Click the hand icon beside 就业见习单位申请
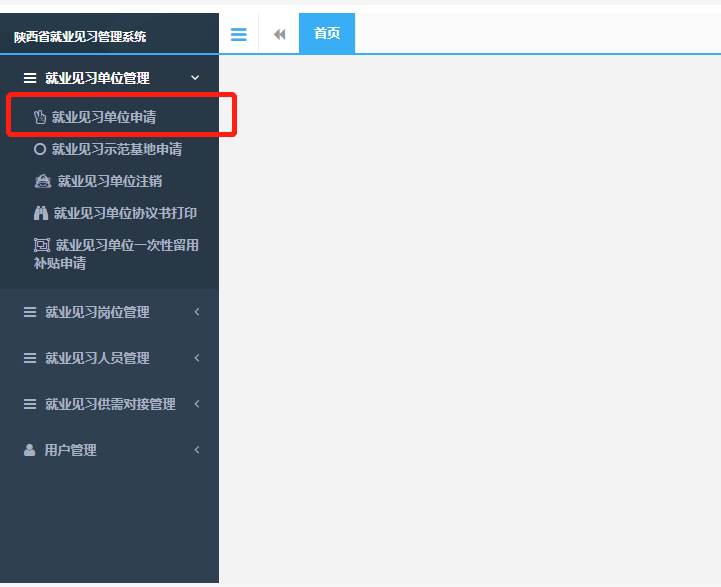 click(x=40, y=117)
